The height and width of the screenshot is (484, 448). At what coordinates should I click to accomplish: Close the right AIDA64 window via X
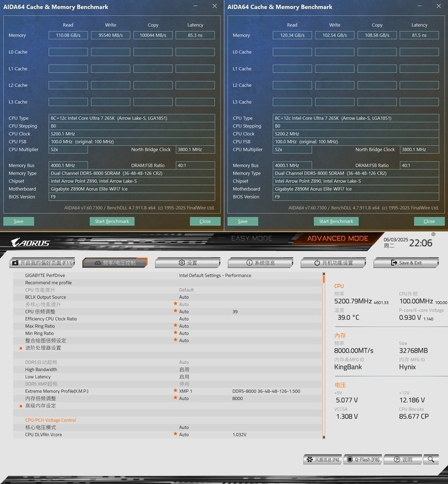[438, 6]
